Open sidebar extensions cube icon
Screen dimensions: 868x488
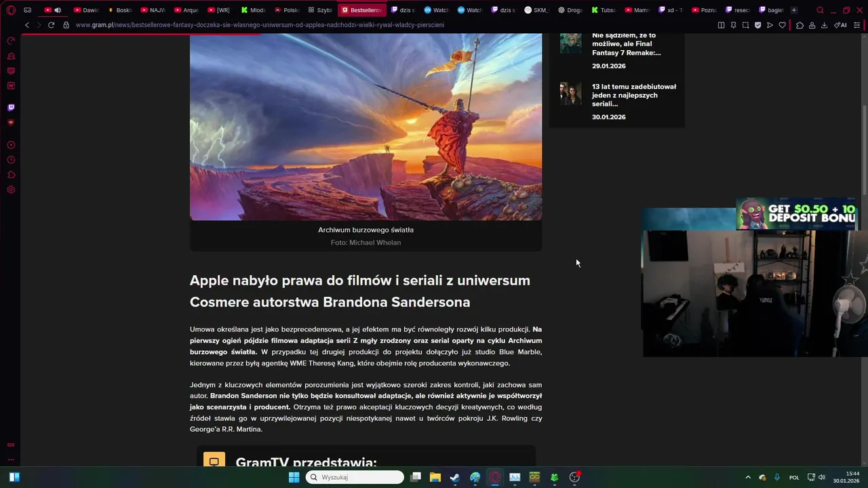click(11, 175)
